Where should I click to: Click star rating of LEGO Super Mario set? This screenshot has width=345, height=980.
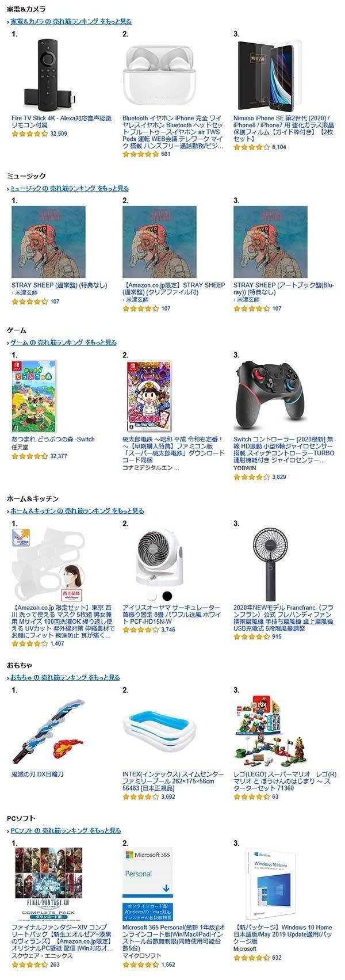click(251, 797)
